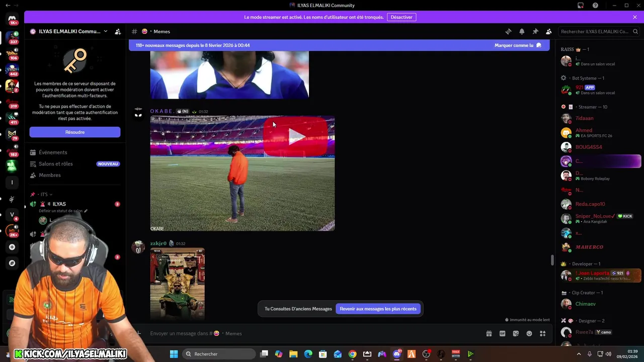644x362 pixels.
Task: Select the V server icon
Action: click(12, 215)
